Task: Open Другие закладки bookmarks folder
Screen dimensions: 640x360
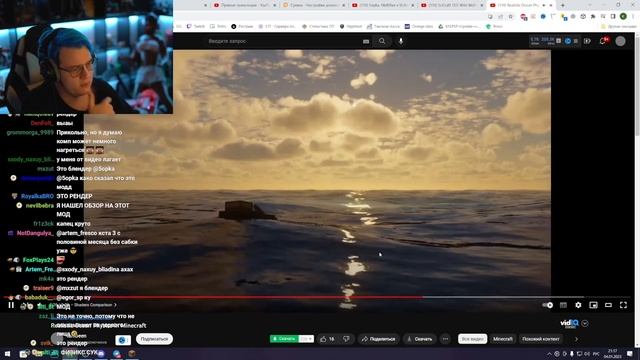Action: click(x=618, y=26)
